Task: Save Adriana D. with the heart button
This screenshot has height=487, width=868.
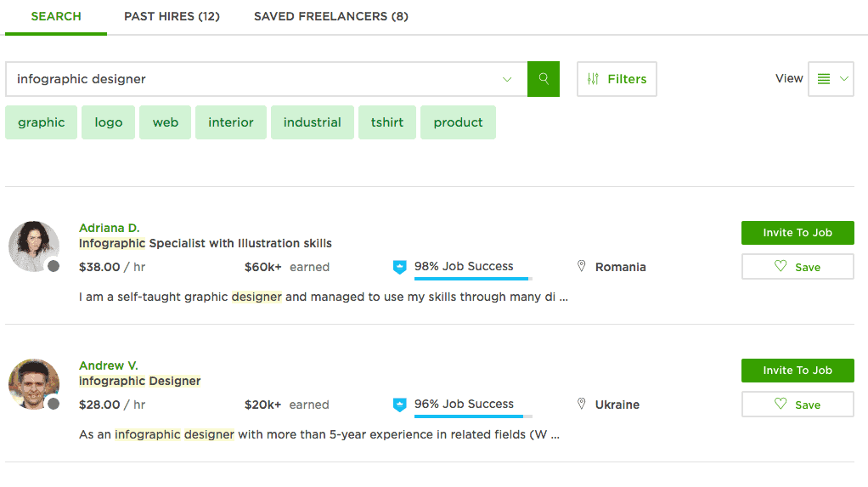Action: point(798,267)
